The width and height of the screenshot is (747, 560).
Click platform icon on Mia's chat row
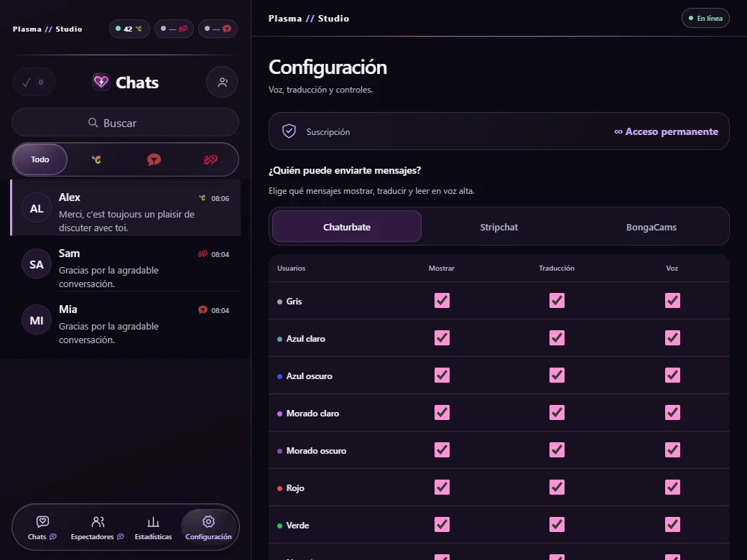pos(203,310)
